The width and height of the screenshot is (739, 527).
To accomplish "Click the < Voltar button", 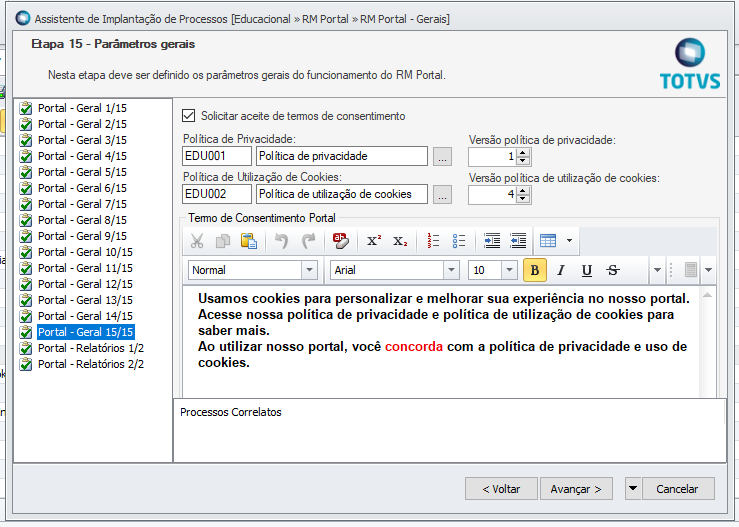I will pos(501,489).
